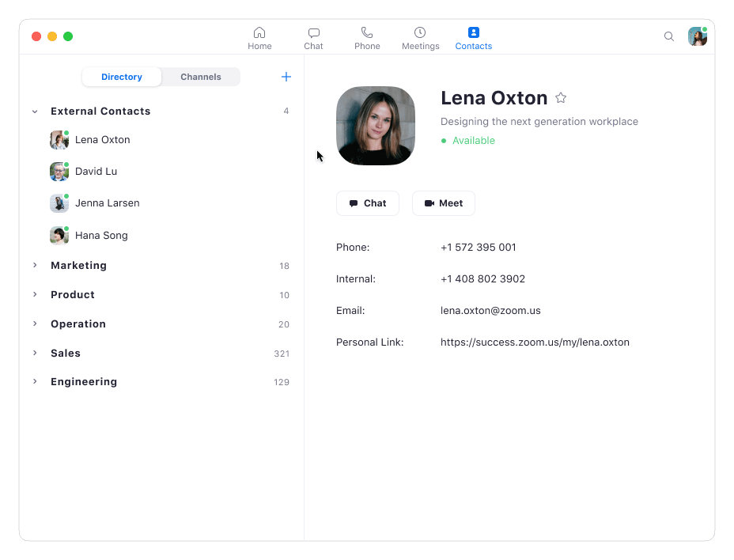Start a chat with Lena Oxton

click(x=368, y=203)
